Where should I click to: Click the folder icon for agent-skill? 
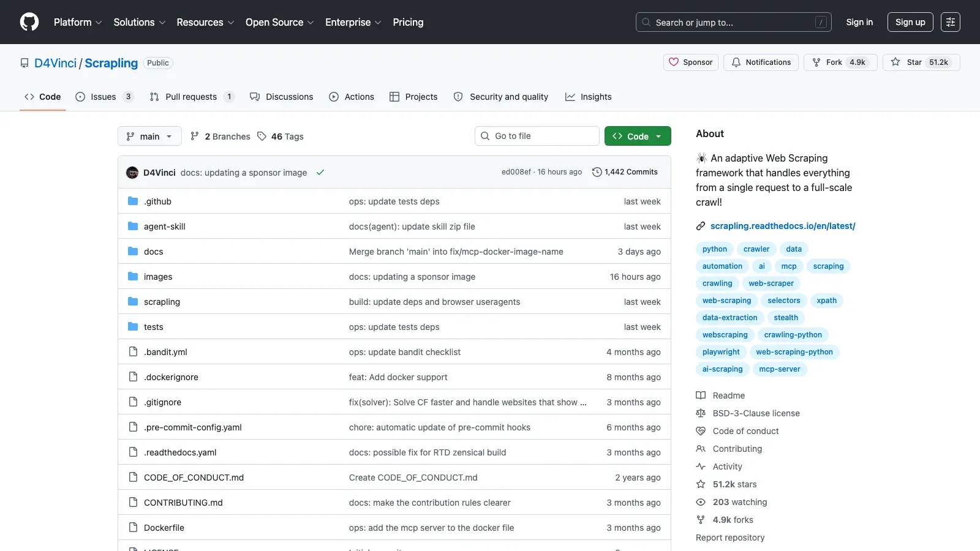(133, 226)
